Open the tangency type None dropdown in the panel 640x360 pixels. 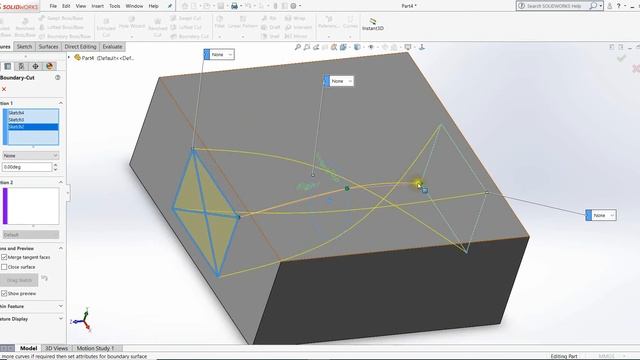(31, 156)
